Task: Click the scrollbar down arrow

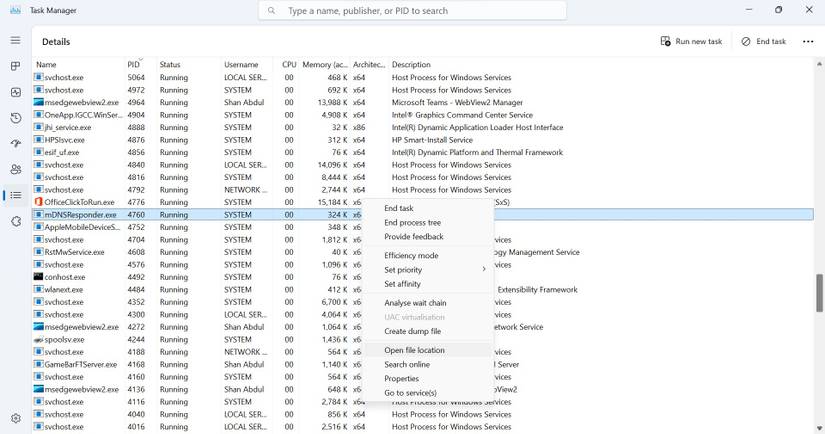Action: point(819,428)
